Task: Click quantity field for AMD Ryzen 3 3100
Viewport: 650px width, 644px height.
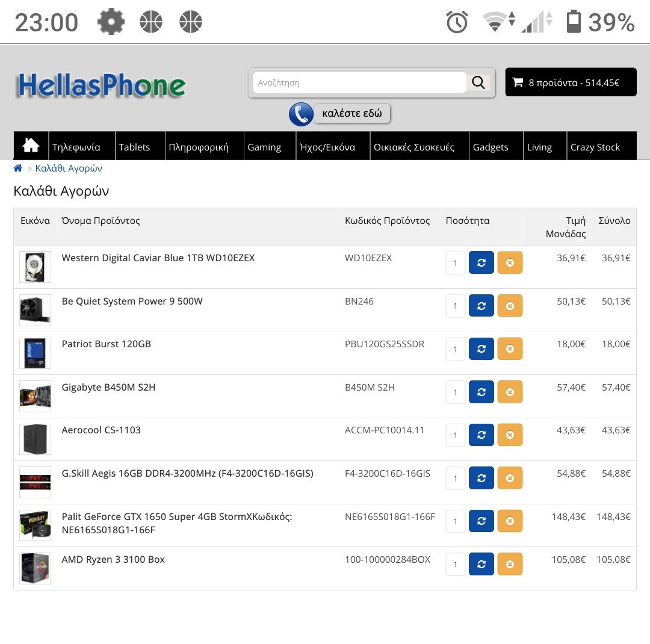Action: tap(456, 565)
